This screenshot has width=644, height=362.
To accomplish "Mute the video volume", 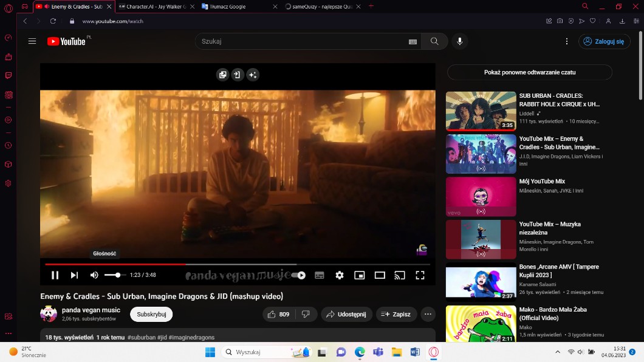I will [94, 275].
